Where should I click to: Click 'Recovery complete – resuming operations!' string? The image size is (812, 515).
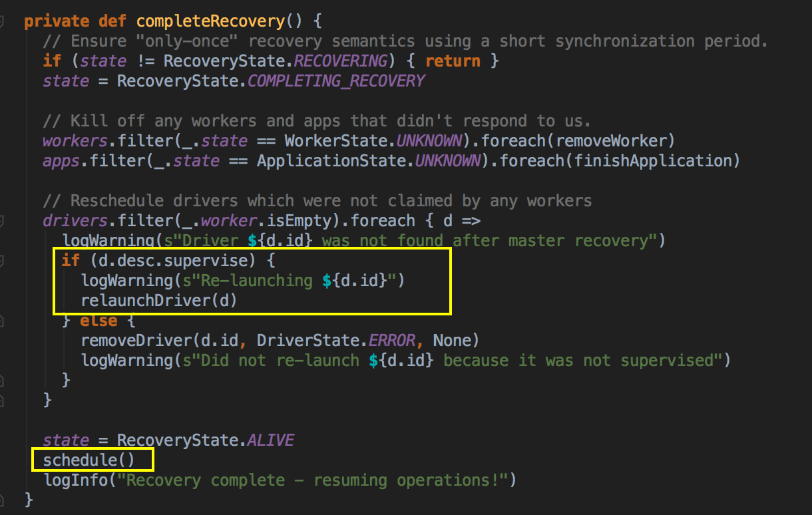[x=312, y=480]
